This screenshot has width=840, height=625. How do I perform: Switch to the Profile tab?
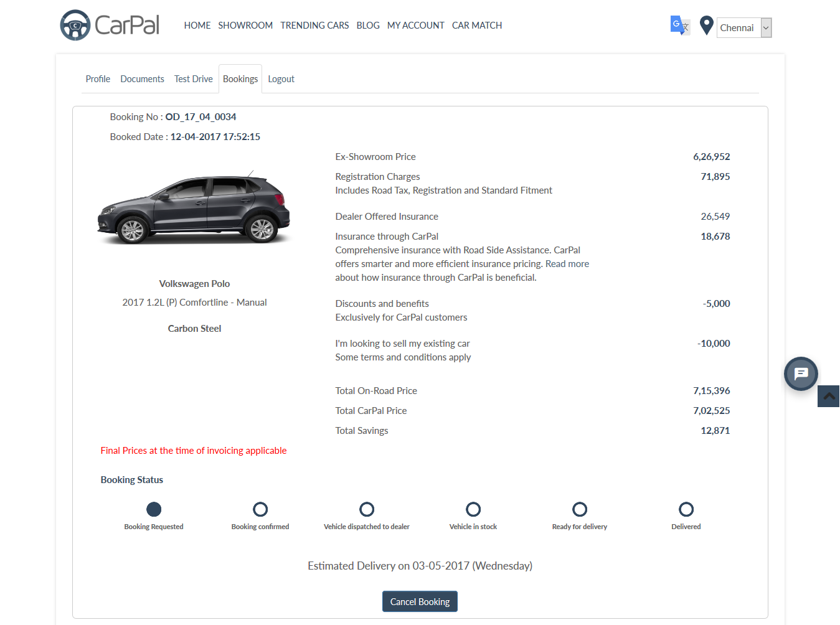tap(98, 79)
